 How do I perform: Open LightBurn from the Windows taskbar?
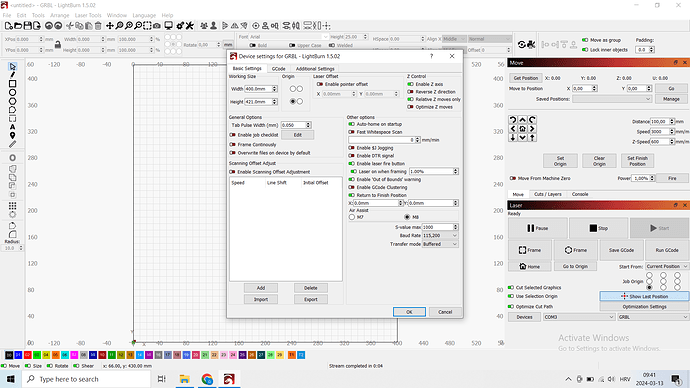229,379
